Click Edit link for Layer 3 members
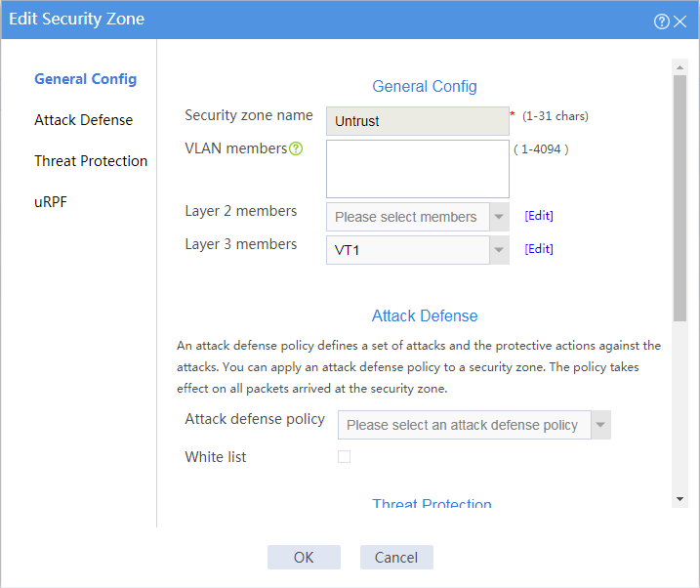Image resolution: width=700 pixels, height=588 pixels. 539,249
